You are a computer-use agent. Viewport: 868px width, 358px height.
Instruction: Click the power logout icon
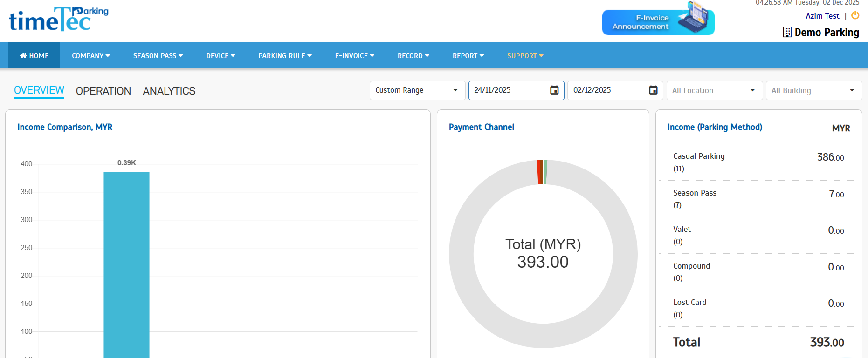click(x=855, y=15)
